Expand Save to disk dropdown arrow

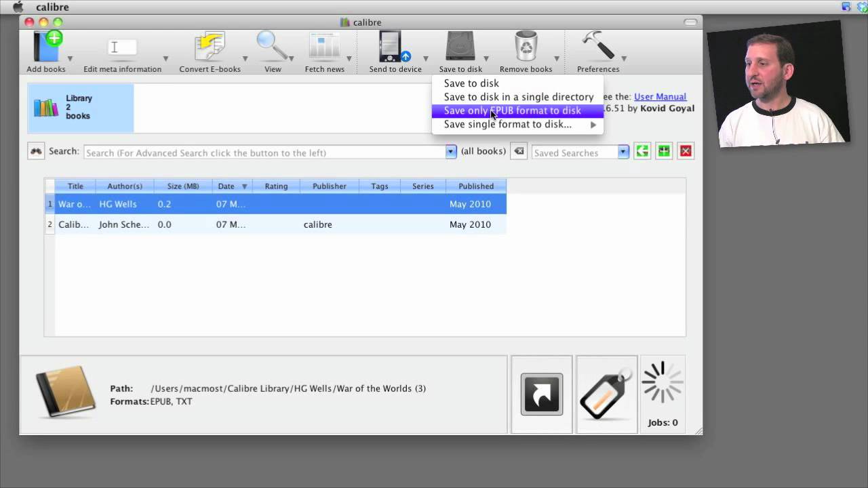pos(486,59)
